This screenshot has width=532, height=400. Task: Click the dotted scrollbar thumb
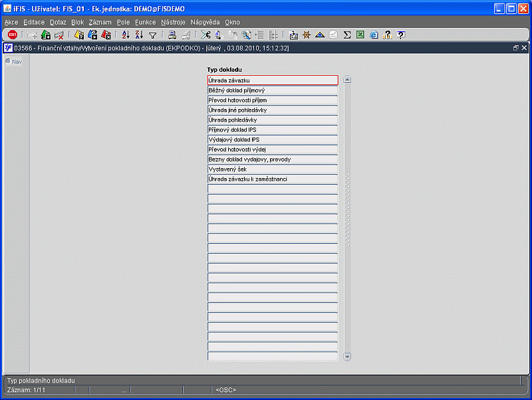coord(347,209)
